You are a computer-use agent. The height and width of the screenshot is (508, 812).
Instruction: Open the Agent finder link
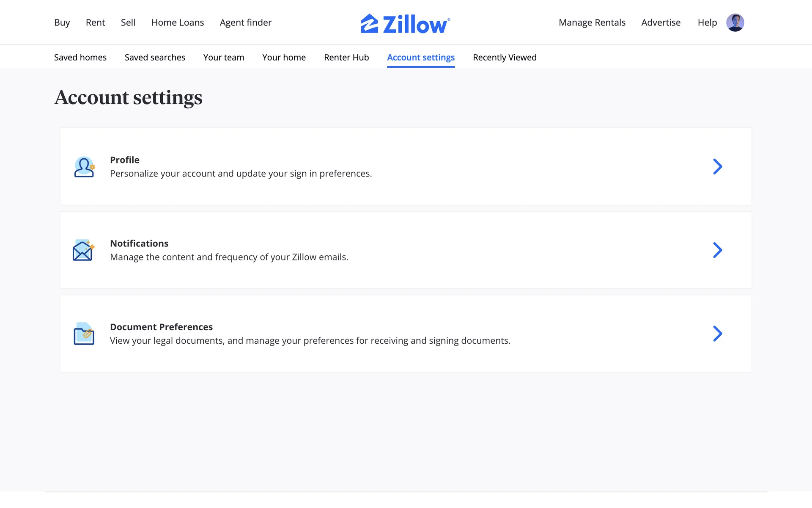point(246,23)
